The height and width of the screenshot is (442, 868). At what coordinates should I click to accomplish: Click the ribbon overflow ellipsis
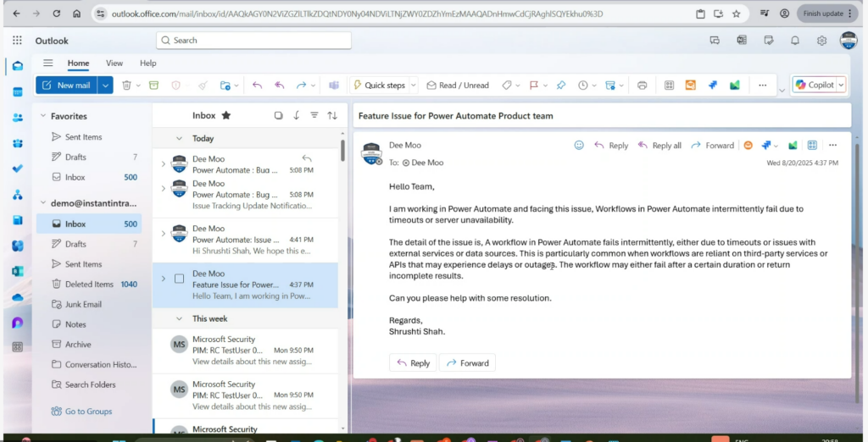762,86
